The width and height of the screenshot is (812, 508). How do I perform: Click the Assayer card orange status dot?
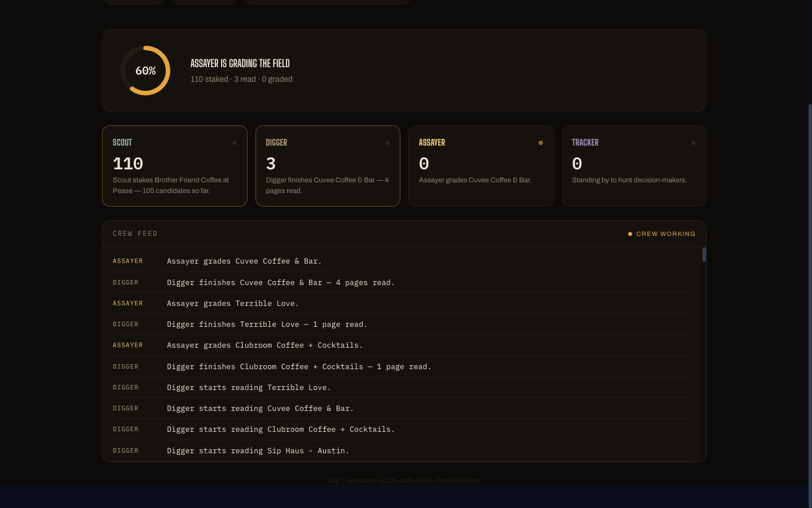[541, 143]
